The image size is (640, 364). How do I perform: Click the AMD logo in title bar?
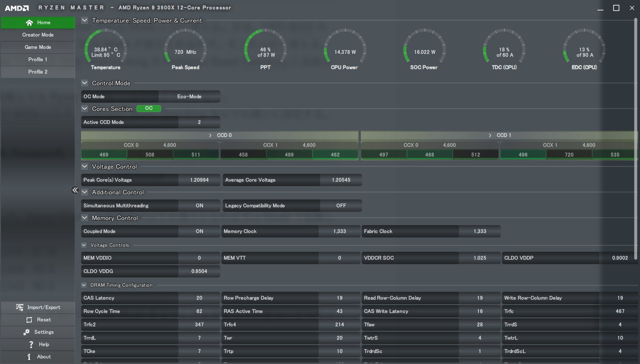pos(17,8)
